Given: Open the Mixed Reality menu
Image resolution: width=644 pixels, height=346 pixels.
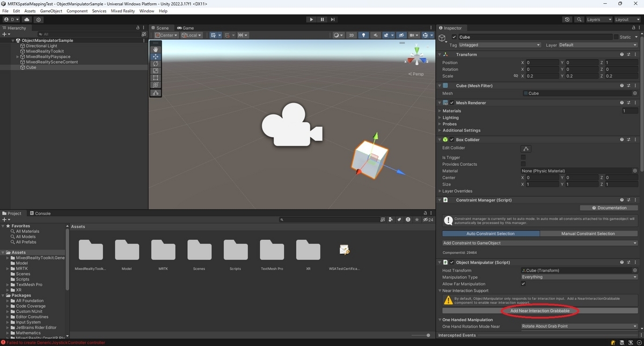Looking at the screenshot, I should pyautogui.click(x=123, y=11).
